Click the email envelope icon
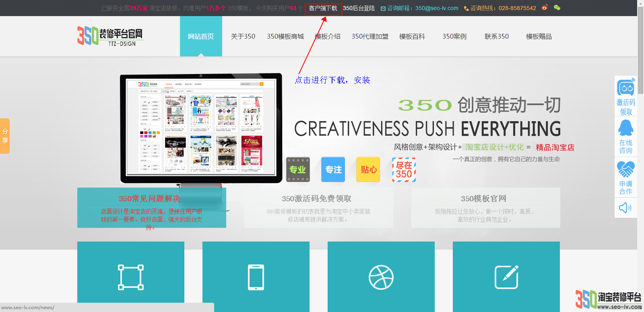The height and width of the screenshot is (312, 644). click(383, 8)
